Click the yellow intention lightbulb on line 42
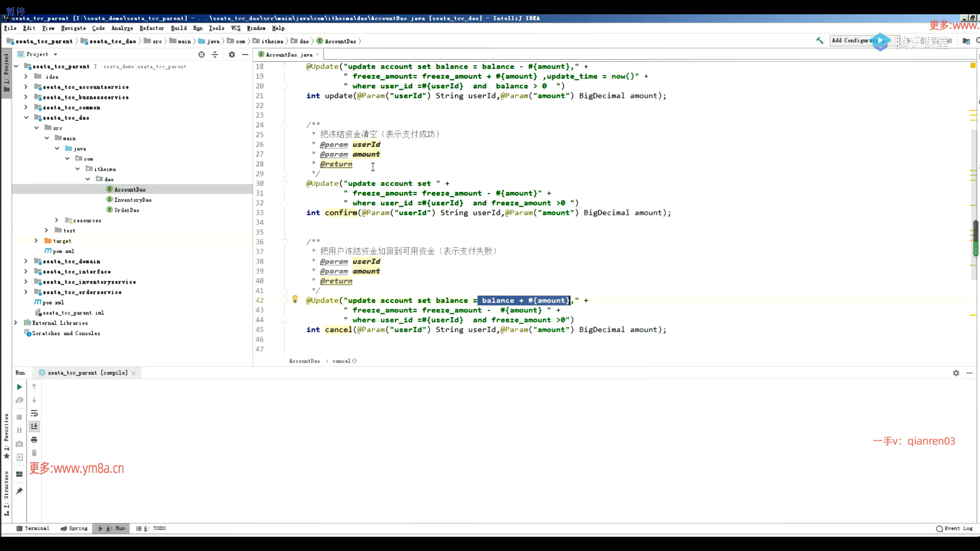Image resolution: width=980 pixels, height=551 pixels. pyautogui.click(x=295, y=299)
